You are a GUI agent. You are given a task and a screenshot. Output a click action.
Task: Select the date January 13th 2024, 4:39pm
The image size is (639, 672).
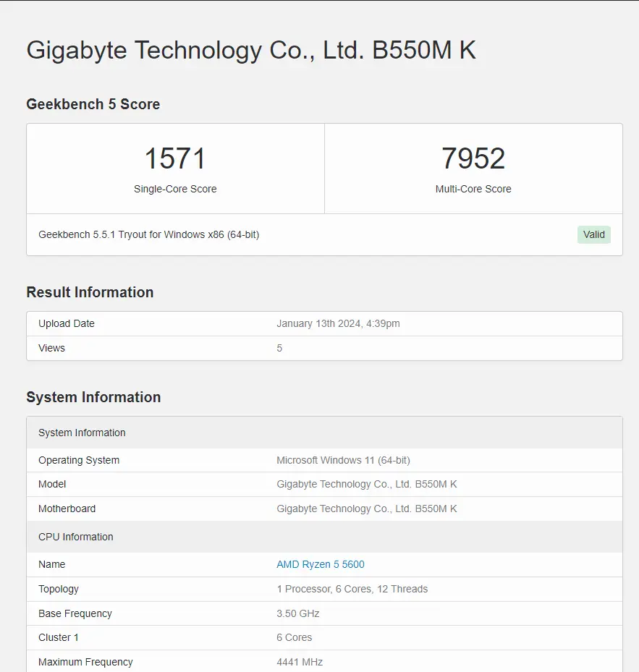[x=339, y=323]
